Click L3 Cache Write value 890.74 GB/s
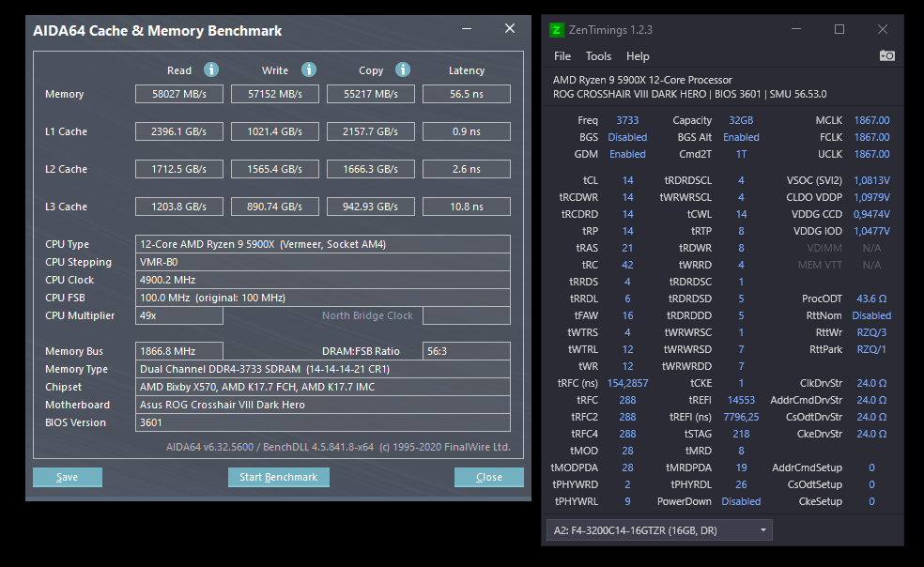Viewport: 924px width, 567px height. tap(274, 207)
